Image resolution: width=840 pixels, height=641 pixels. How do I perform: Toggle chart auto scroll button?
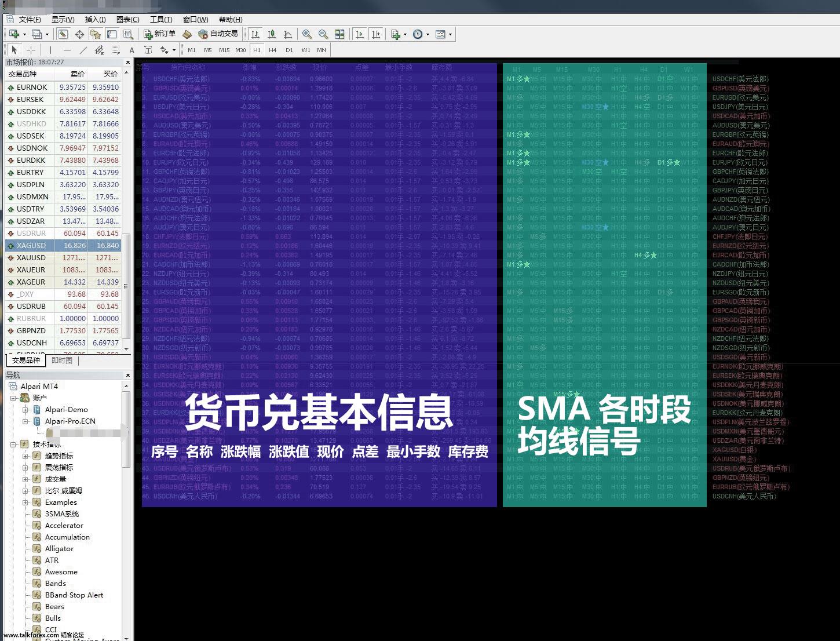pyautogui.click(x=360, y=34)
